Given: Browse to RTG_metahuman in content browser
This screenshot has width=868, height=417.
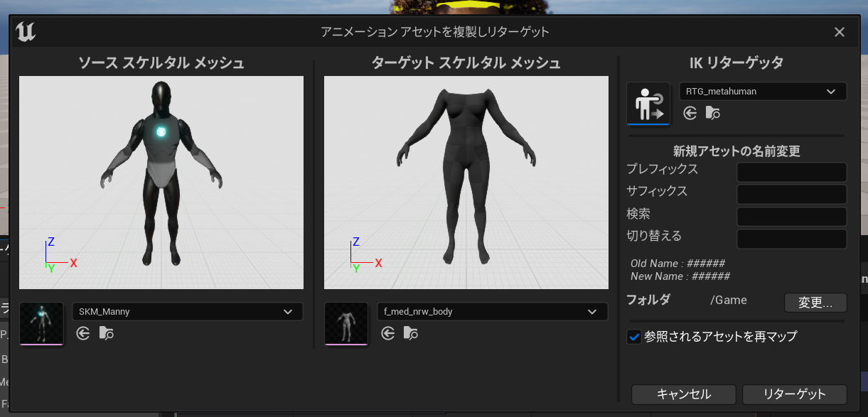Looking at the screenshot, I should point(713,113).
